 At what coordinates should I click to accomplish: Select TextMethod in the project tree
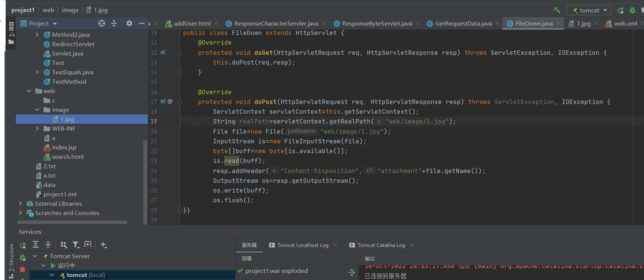tap(69, 81)
